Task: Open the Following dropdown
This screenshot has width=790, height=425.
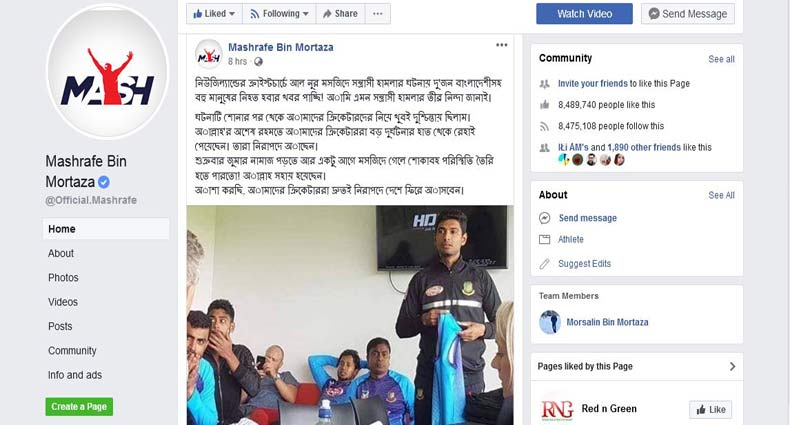Action: (x=279, y=14)
